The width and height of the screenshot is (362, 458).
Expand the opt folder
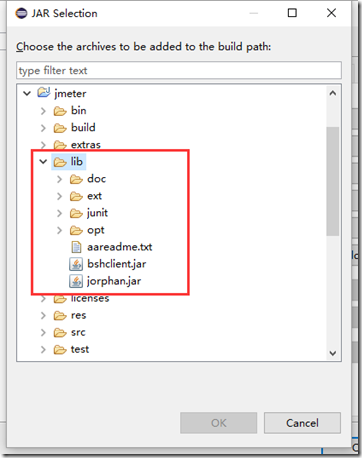pyautogui.click(x=59, y=230)
